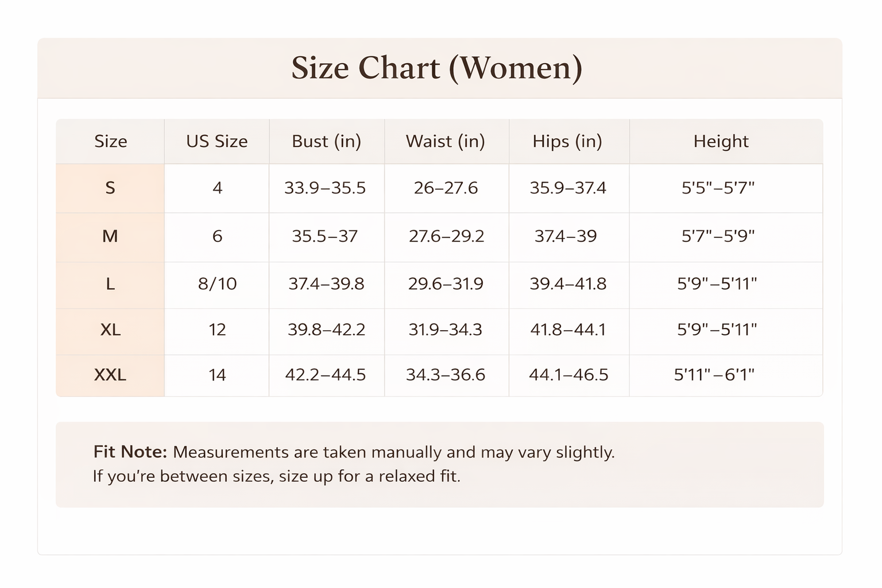Image resolution: width=882 pixels, height=588 pixels.
Task: Select bust value 33.9–35.5
Action: point(325,188)
